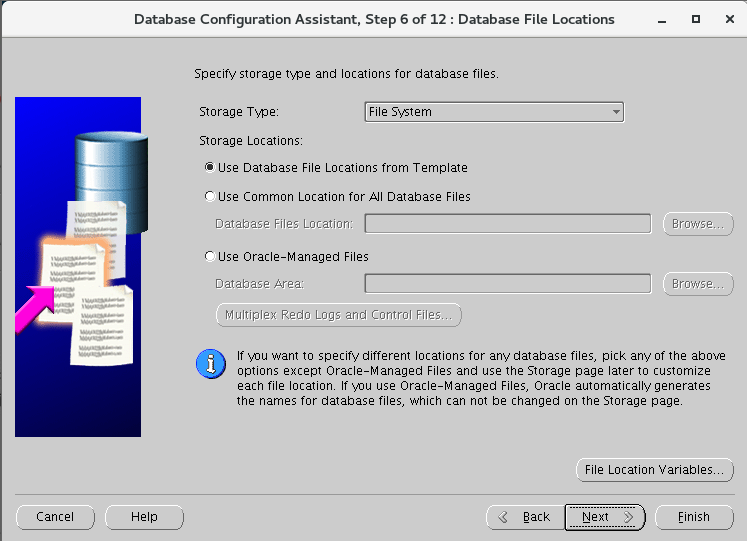Maximize the Database Configuration Assistant window
747x541 pixels.
tap(696, 20)
